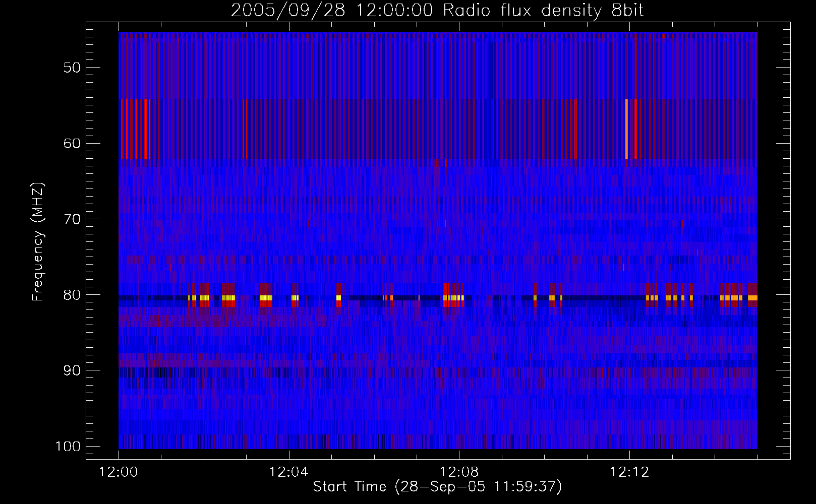The image size is (816, 504).
Task: Click the "Start Time (28-Sep-05 11:59:37)" label
Action: coord(437,487)
